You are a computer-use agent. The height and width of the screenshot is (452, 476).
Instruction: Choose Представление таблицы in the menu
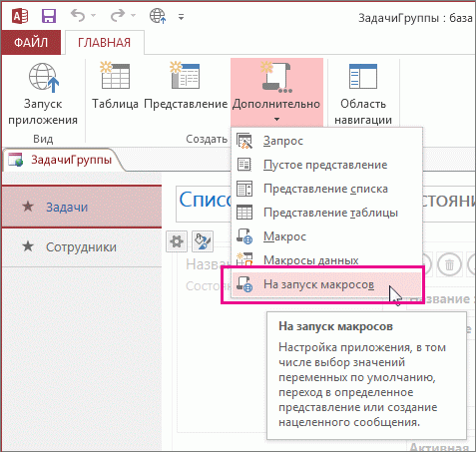click(326, 213)
